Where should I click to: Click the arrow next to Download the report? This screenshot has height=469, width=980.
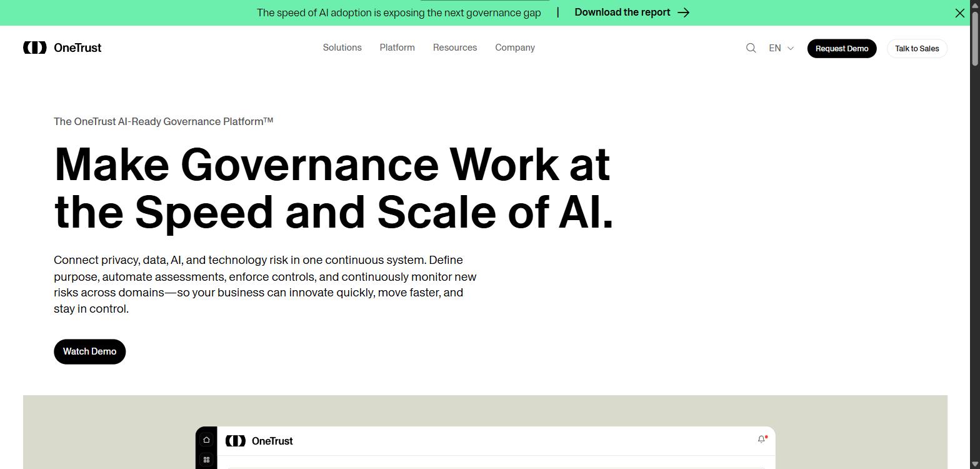[x=684, y=13]
